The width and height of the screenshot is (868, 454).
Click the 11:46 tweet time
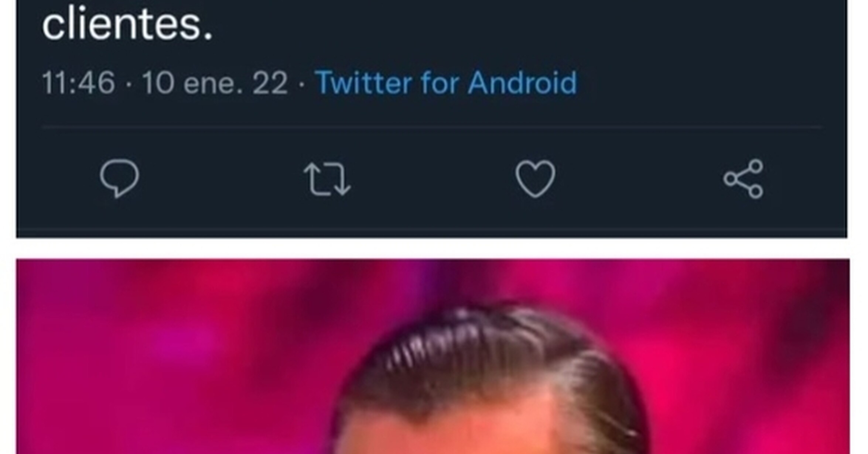pos(78,83)
